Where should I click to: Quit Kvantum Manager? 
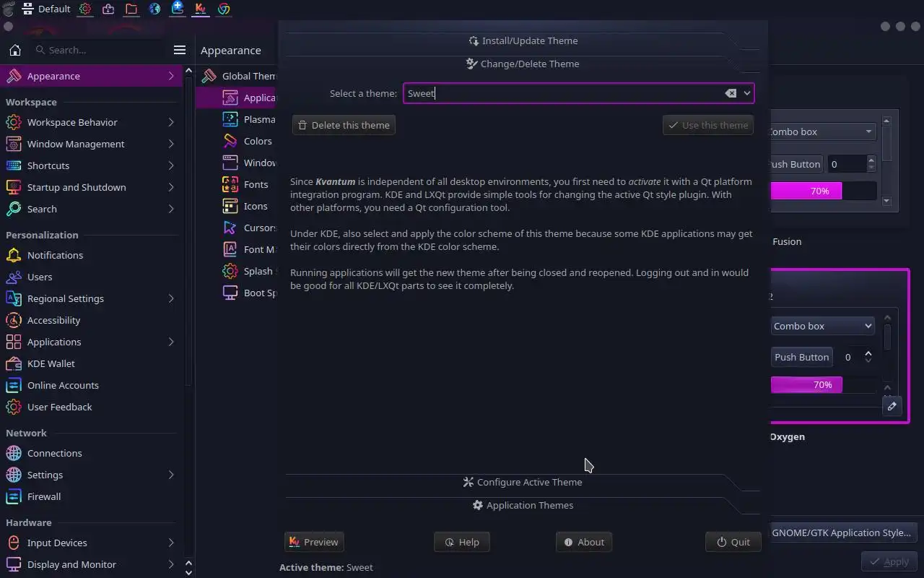pyautogui.click(x=733, y=542)
